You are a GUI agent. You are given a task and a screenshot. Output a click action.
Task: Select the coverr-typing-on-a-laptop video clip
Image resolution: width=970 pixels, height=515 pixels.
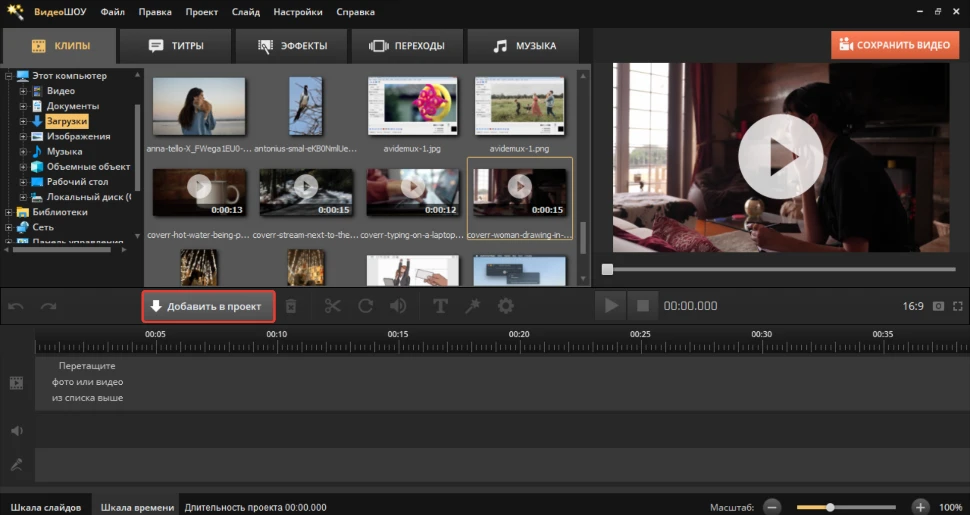click(x=412, y=193)
